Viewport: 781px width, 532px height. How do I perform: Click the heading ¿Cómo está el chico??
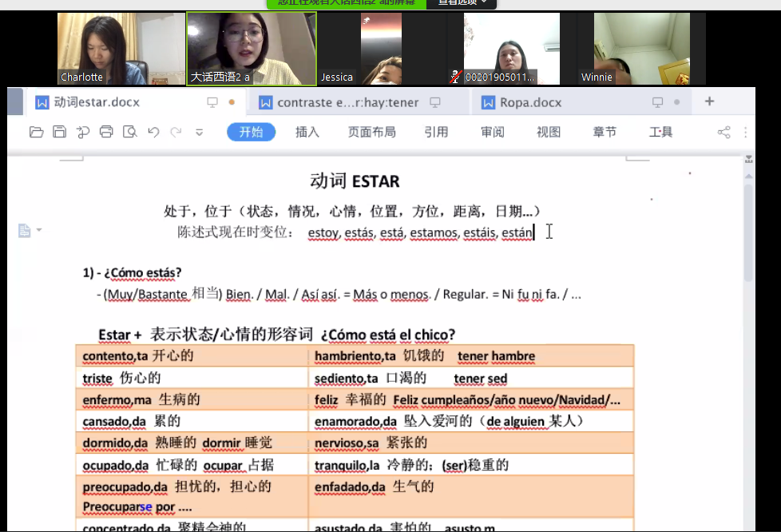click(388, 335)
